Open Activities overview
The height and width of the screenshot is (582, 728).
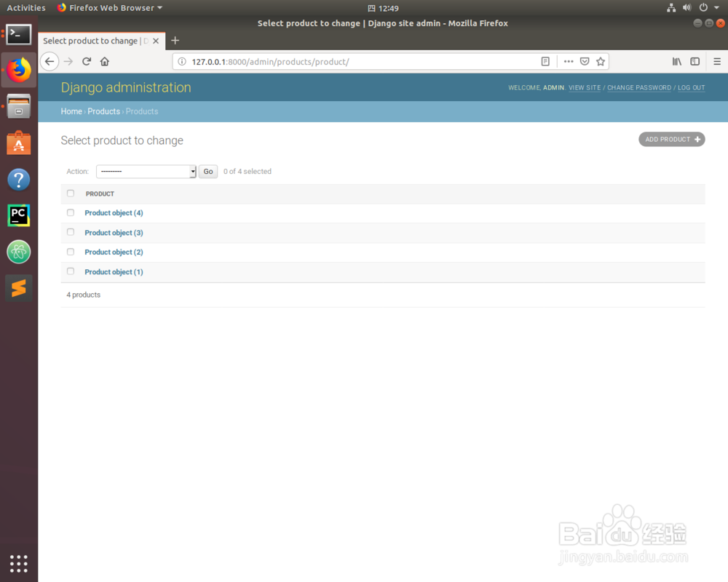[26, 8]
